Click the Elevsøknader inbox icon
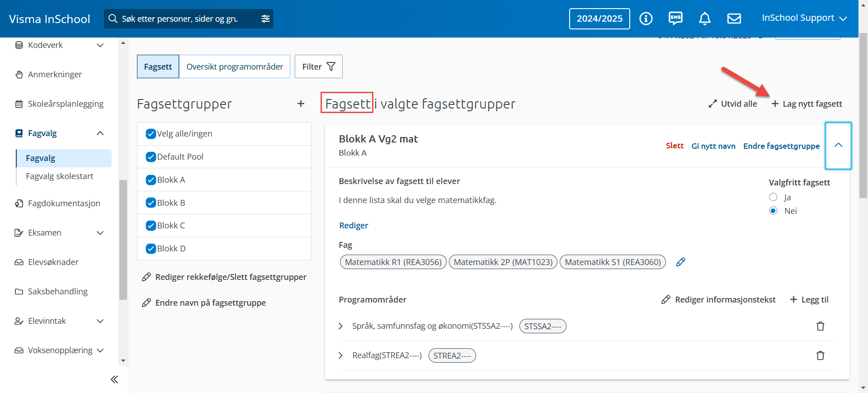This screenshot has width=868, height=393. coord(19,262)
